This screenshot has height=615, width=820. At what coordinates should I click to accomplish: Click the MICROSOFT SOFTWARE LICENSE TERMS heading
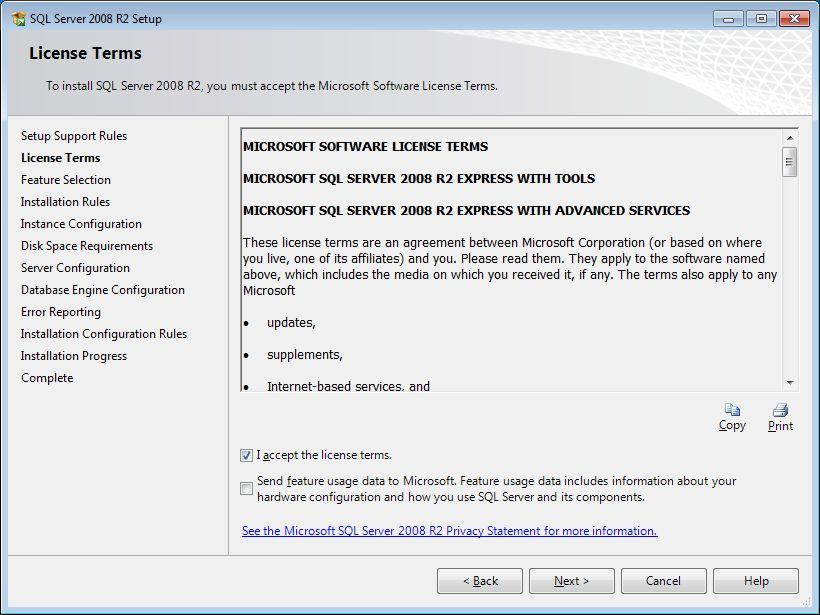366,146
